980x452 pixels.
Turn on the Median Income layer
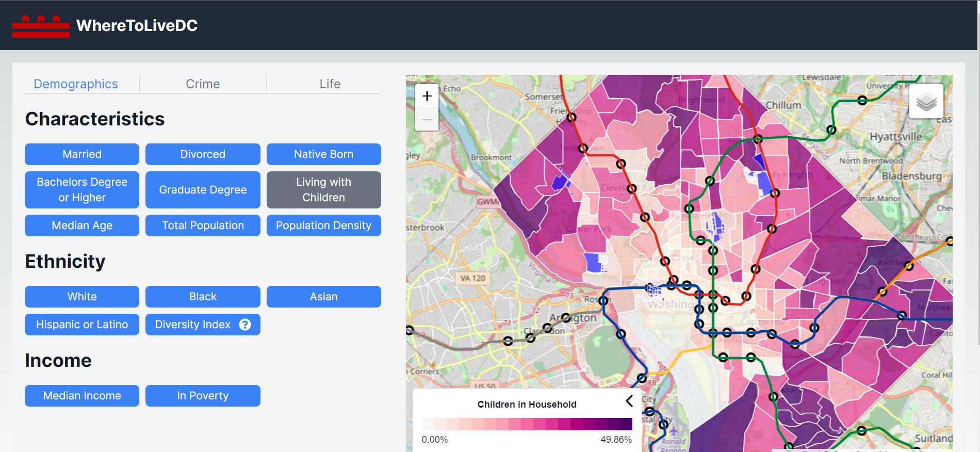click(82, 396)
